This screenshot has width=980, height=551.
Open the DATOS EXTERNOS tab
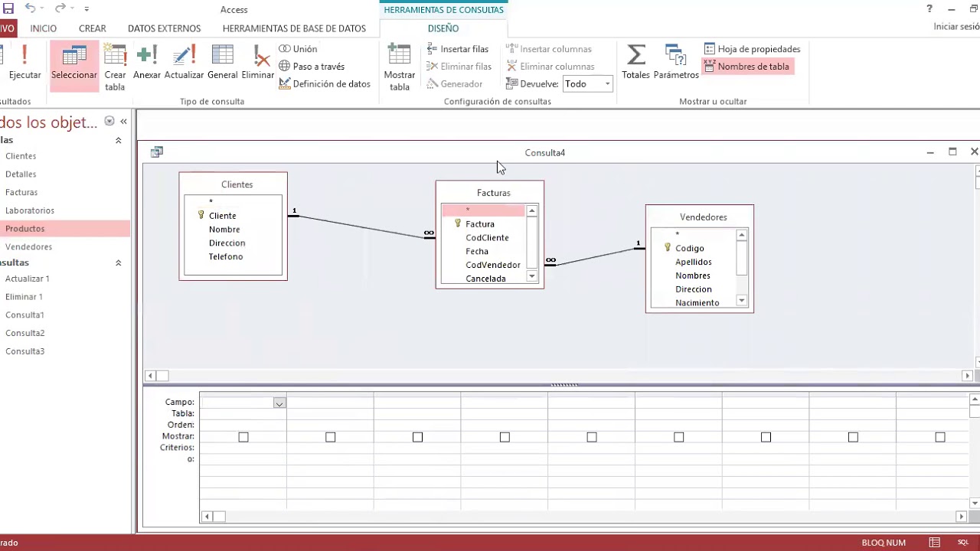(164, 28)
